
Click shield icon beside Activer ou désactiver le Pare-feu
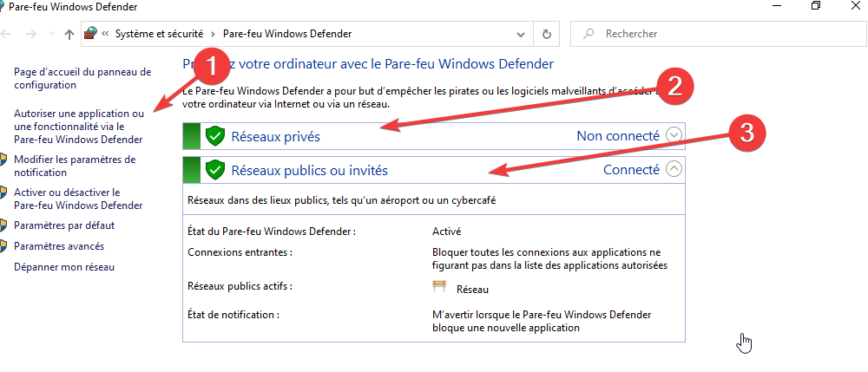3,193
